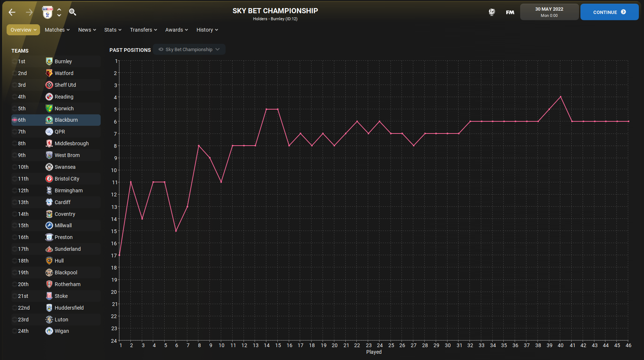Open the Matches dropdown menu
This screenshot has width=644, height=360.
[57, 30]
